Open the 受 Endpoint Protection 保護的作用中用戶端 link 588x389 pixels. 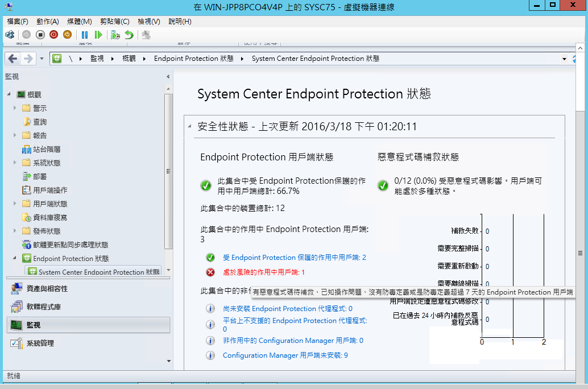coord(295,257)
